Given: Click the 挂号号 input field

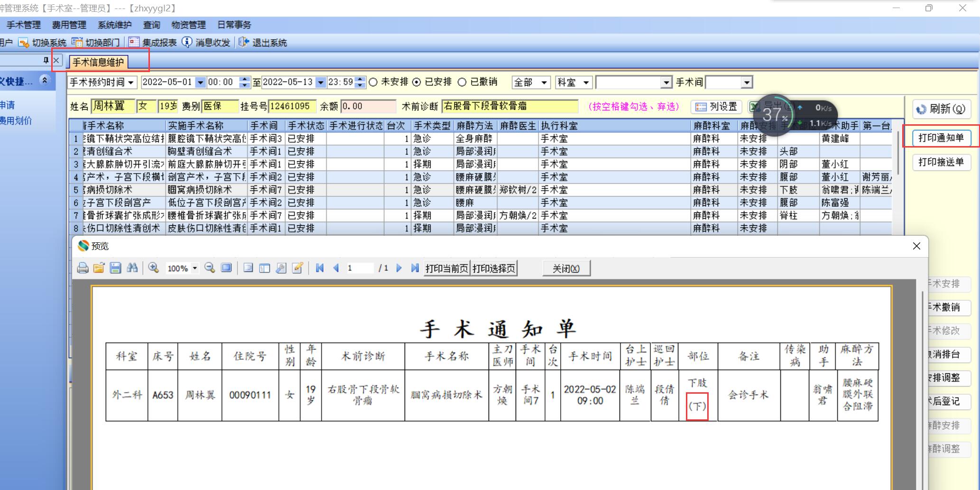Looking at the screenshot, I should coord(292,106).
